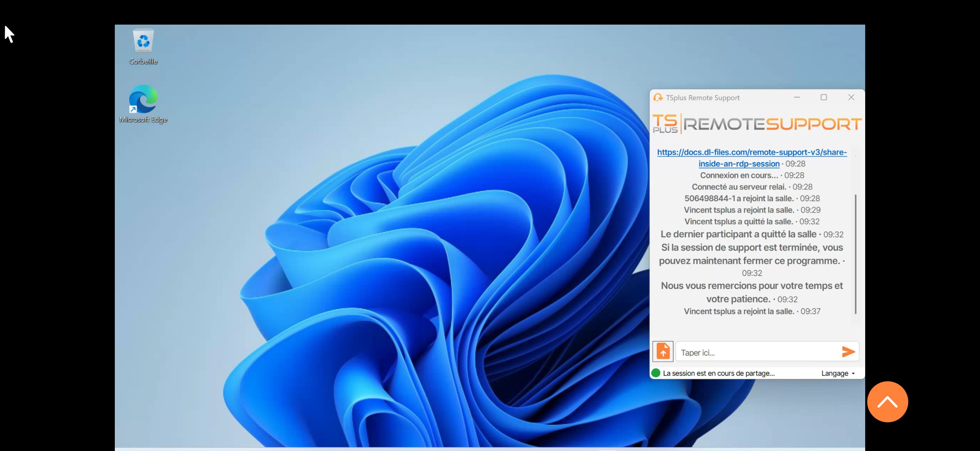Select the '506498844-1 a rejoint la salle' entry
The width and height of the screenshot is (980, 451).
click(739, 199)
